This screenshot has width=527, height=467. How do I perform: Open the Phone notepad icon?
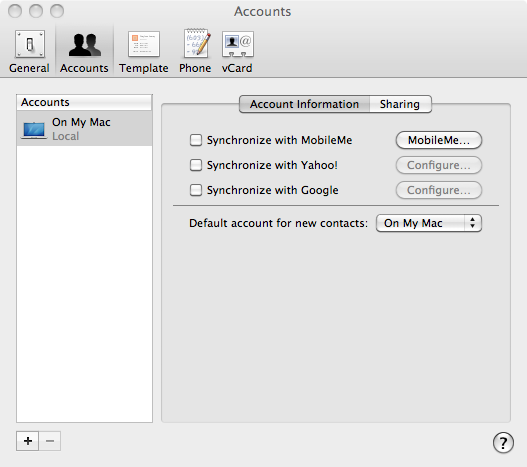point(196,43)
